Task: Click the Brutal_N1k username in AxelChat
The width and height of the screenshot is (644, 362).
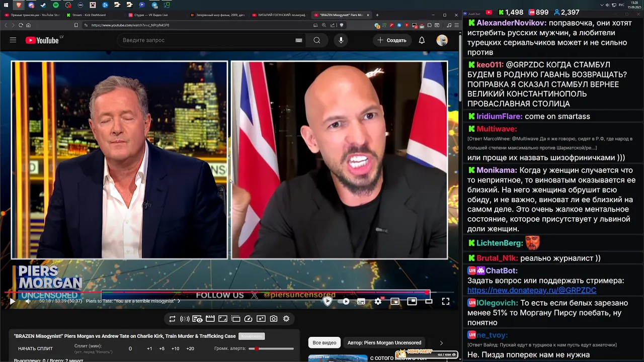Action: click(x=497, y=258)
